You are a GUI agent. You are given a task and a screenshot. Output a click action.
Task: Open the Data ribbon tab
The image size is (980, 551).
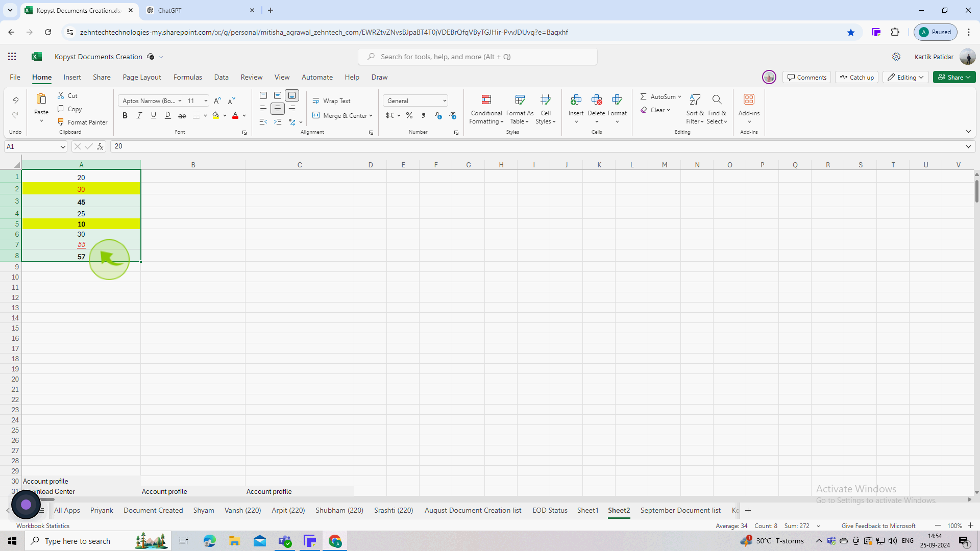[221, 77]
